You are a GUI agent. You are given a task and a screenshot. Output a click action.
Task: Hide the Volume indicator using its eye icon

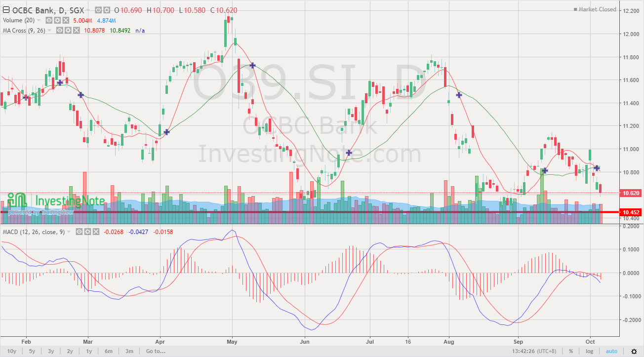(49, 20)
